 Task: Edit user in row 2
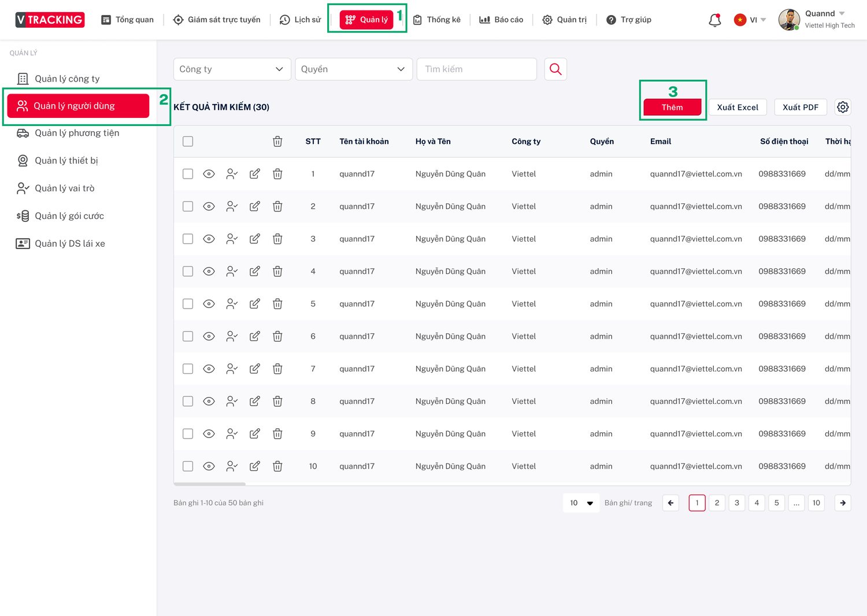(x=255, y=206)
